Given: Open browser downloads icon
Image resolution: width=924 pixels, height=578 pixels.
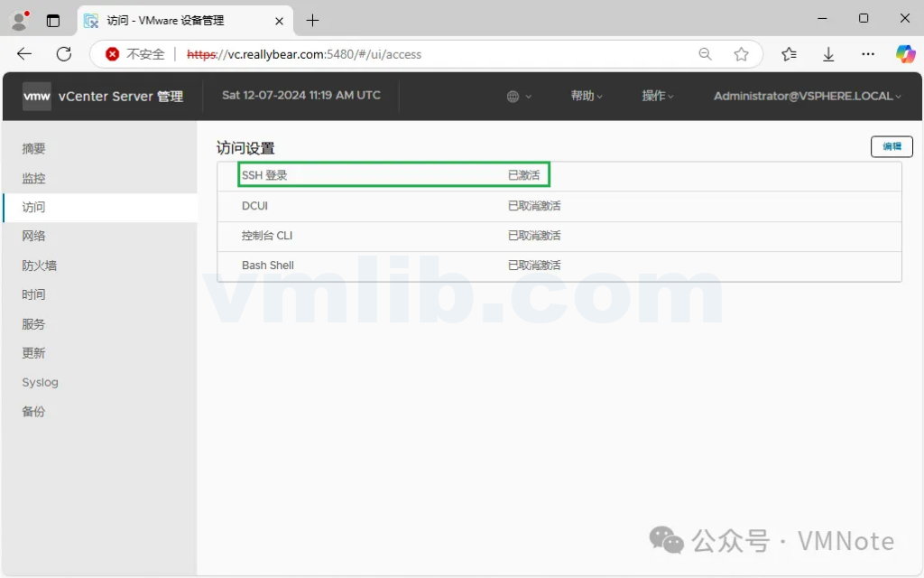Looking at the screenshot, I should pos(828,54).
